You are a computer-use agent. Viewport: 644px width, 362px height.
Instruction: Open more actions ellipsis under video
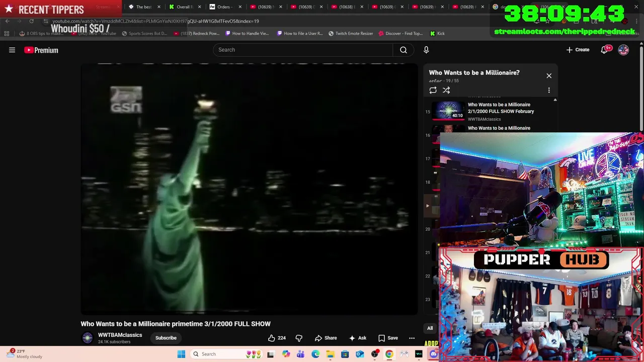[x=412, y=338]
